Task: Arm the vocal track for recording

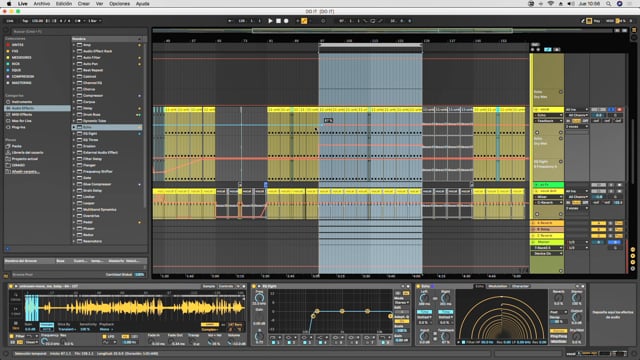Action: point(619,109)
